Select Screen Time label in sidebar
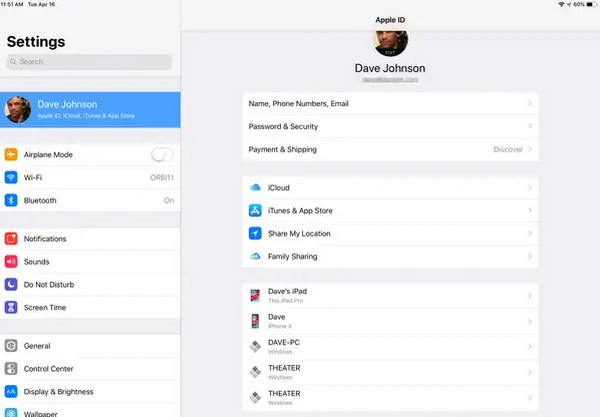Image resolution: width=600 pixels, height=417 pixels. (45, 308)
